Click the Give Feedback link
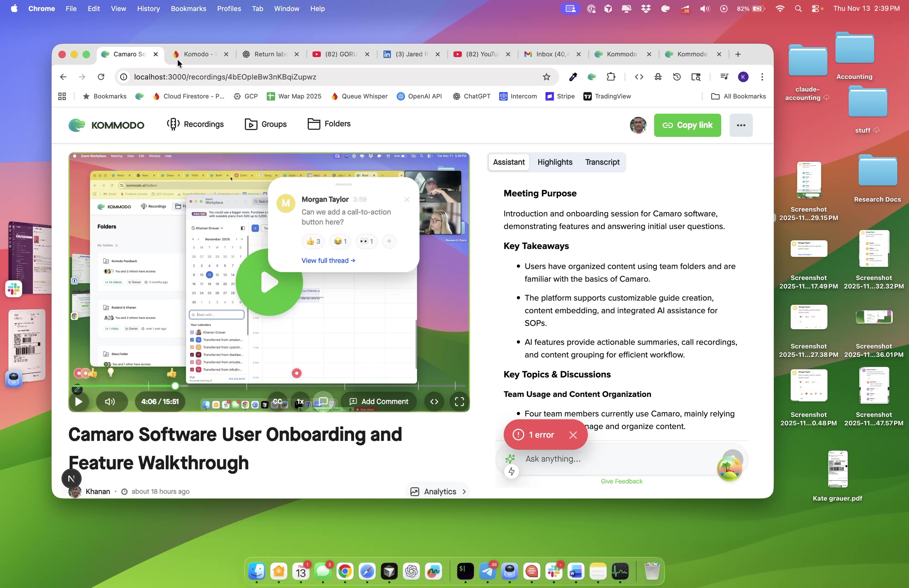The image size is (909, 588). click(621, 482)
